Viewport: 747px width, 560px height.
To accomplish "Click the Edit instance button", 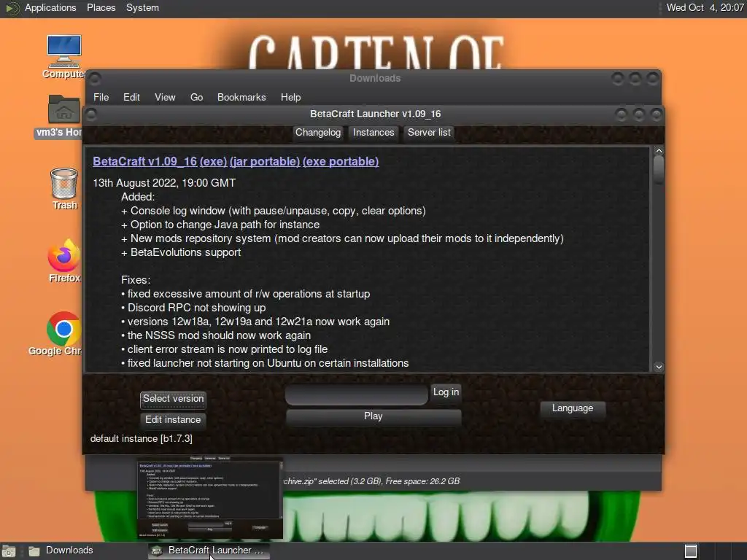I will 173,419.
